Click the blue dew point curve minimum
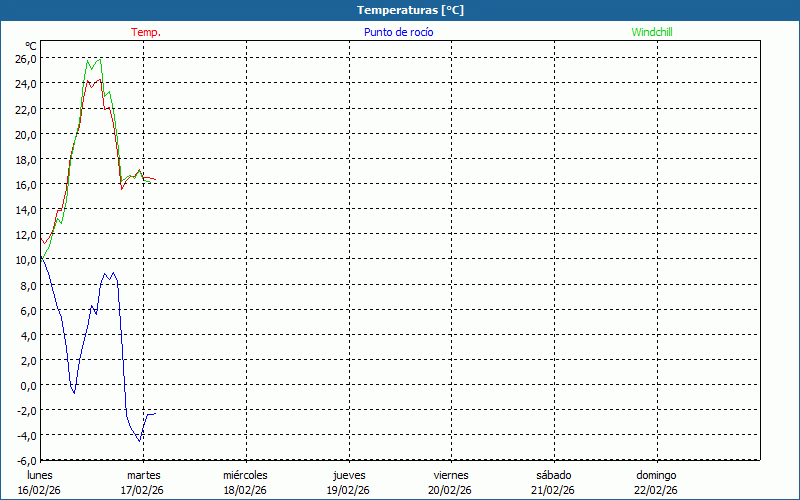 (x=139, y=441)
